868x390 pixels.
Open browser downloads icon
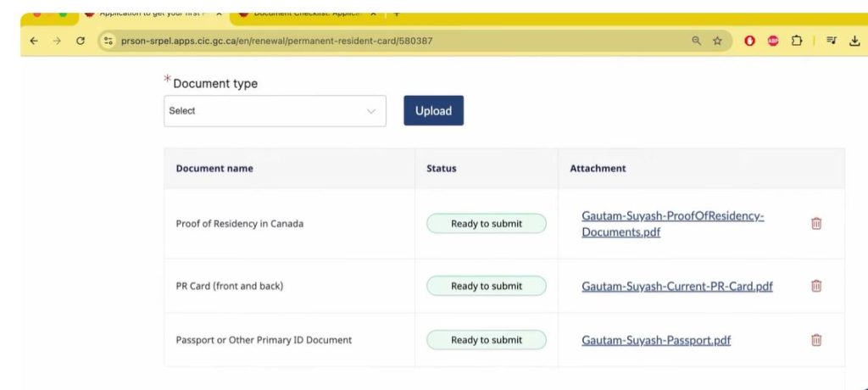coord(855,41)
